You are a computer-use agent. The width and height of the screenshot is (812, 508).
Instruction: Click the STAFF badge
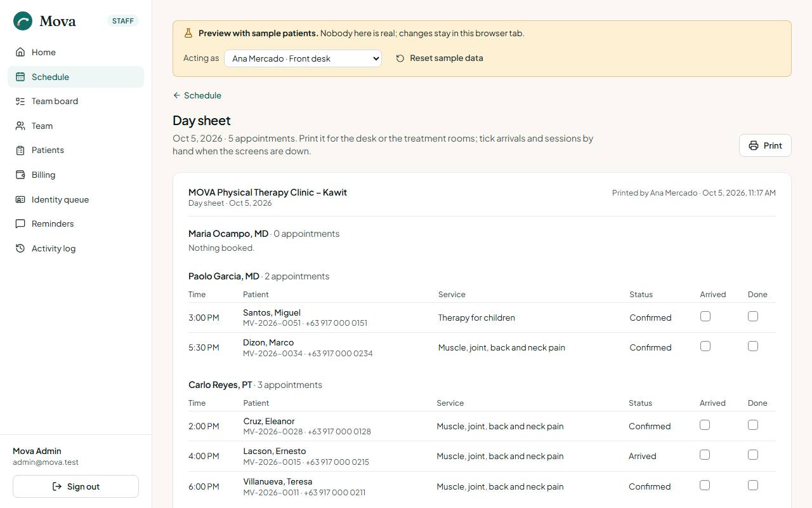tap(123, 21)
